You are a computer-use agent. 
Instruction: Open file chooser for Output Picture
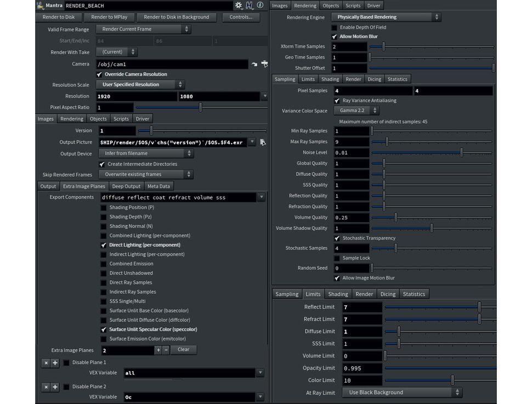[263, 142]
